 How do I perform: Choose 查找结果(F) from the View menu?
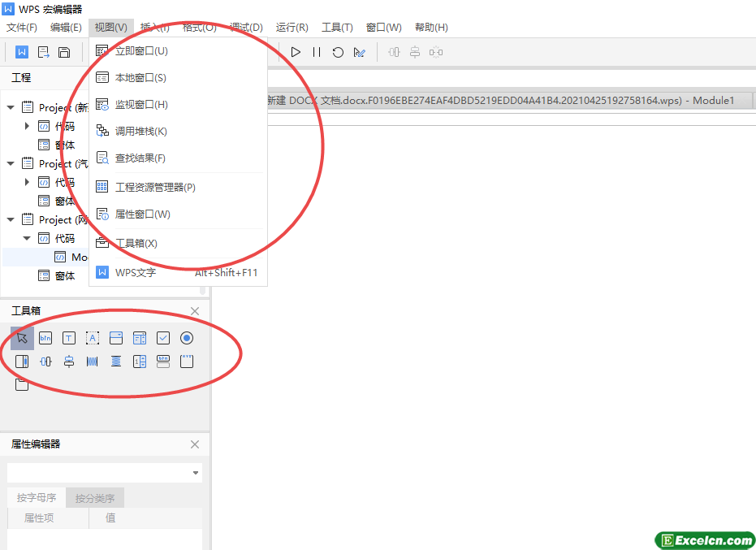coord(179,158)
